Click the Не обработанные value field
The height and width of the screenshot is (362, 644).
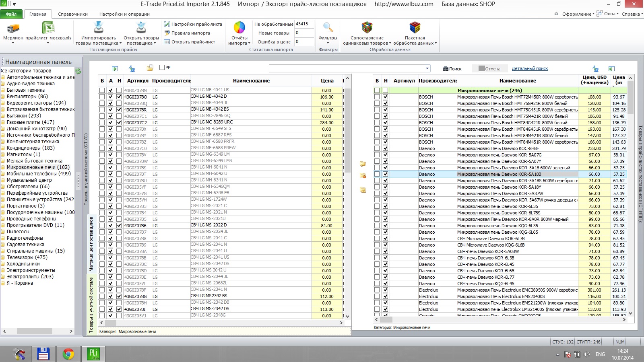tap(304, 24)
